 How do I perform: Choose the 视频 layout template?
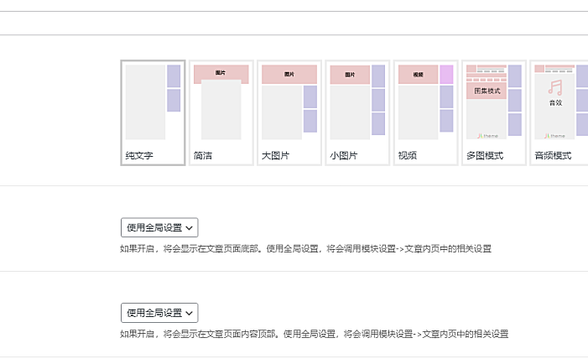point(426,113)
